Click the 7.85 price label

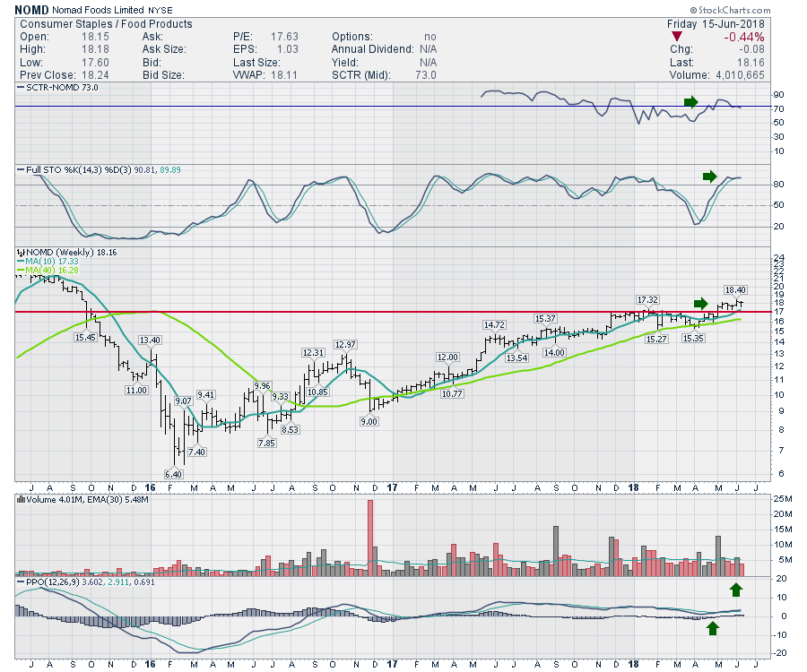click(266, 443)
